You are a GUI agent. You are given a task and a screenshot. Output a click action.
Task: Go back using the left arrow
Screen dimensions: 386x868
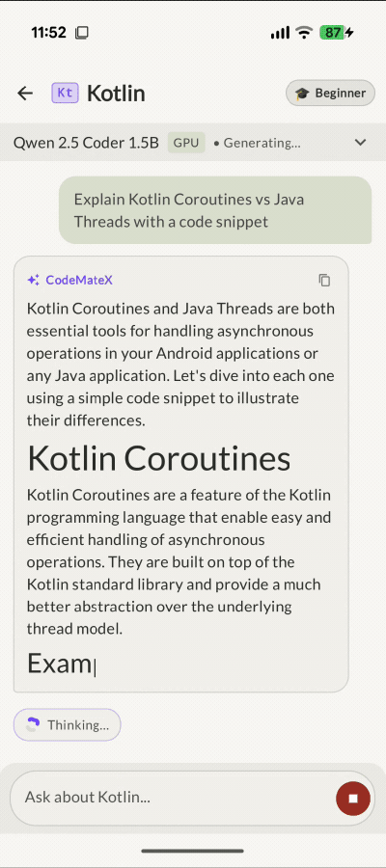pyautogui.click(x=25, y=93)
